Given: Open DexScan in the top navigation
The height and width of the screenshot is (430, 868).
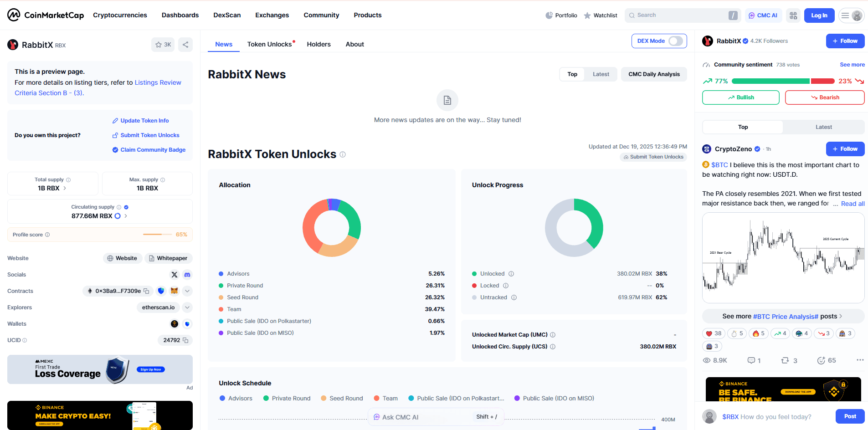Looking at the screenshot, I should point(227,15).
